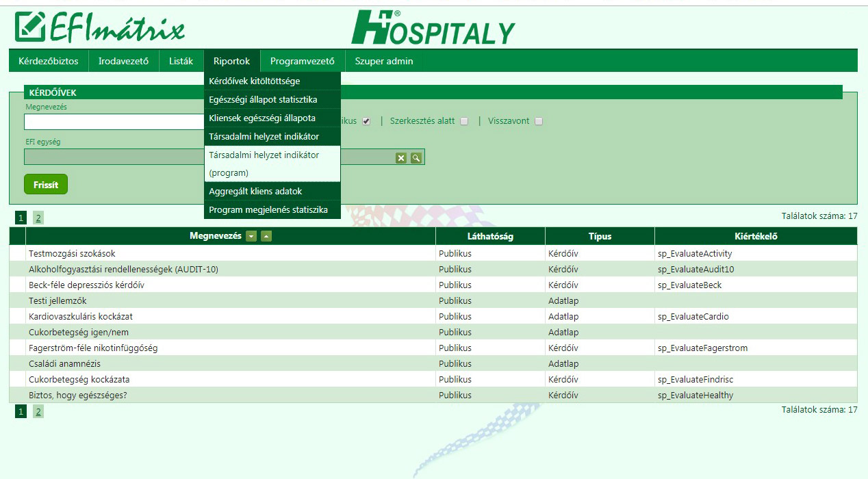Select Kliensek egészségi állapota report
The height and width of the screenshot is (479, 868).
[272, 118]
